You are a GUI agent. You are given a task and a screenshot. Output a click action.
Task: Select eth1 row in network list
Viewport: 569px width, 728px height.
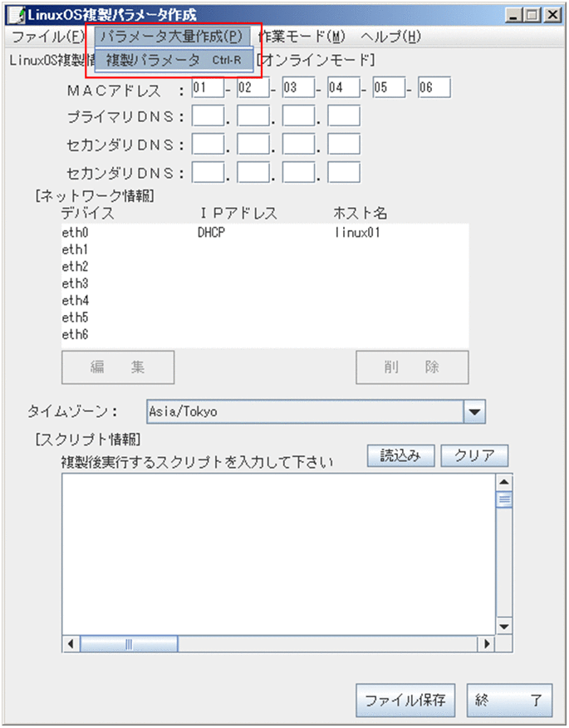(x=265, y=249)
